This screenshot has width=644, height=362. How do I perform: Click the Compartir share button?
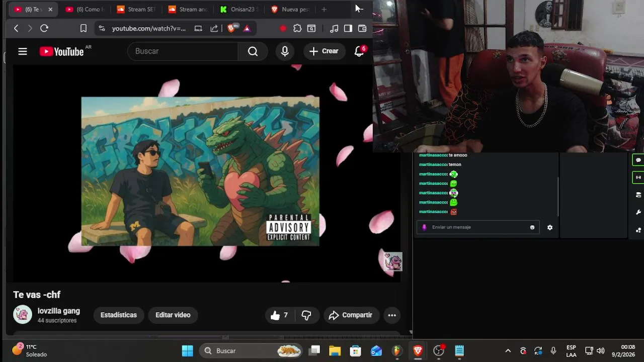pyautogui.click(x=351, y=315)
